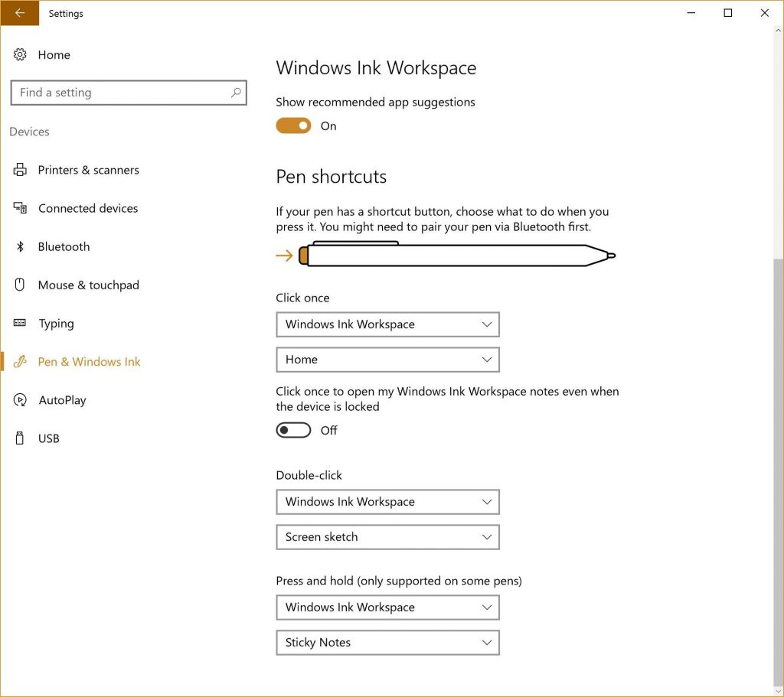Click the Pen shortcuts heading
This screenshot has height=697, width=784.
pos(331,177)
